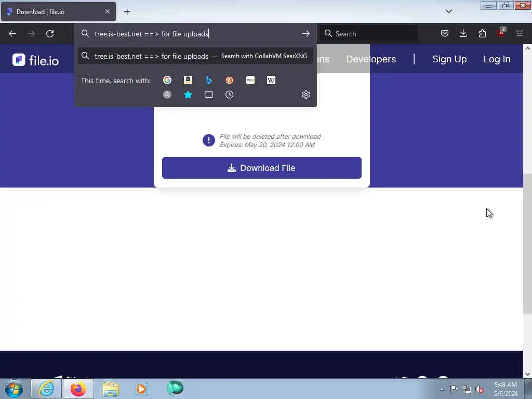Focus the Firefox Search box
This screenshot has height=399, width=532.
[x=369, y=34]
